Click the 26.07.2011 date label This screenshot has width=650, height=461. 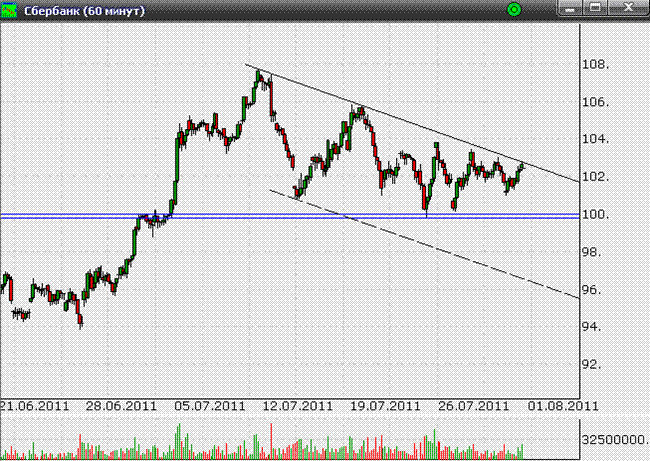473,405
